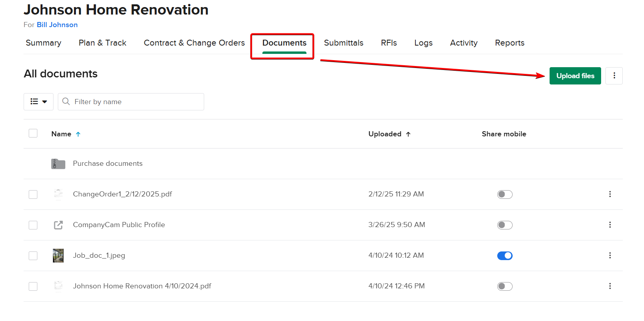Open the row actions menu for Job_doc_1.jpeg
The image size is (644, 321).
[x=610, y=255]
